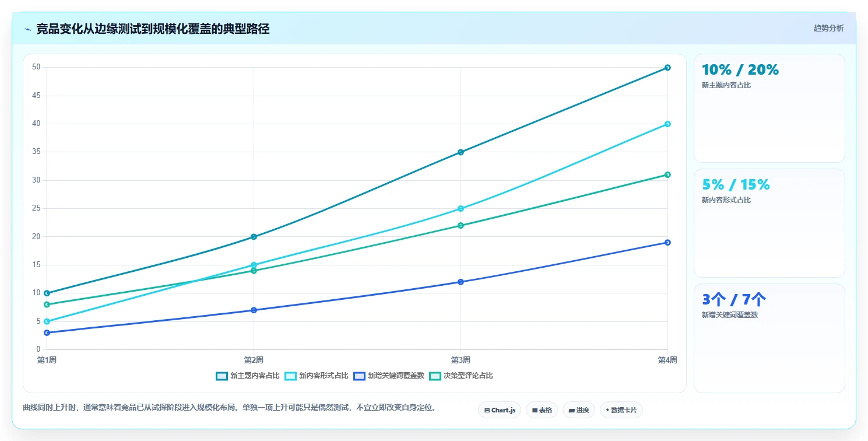Click the 表格 pill tag
The height and width of the screenshot is (441, 868).
[542, 410]
